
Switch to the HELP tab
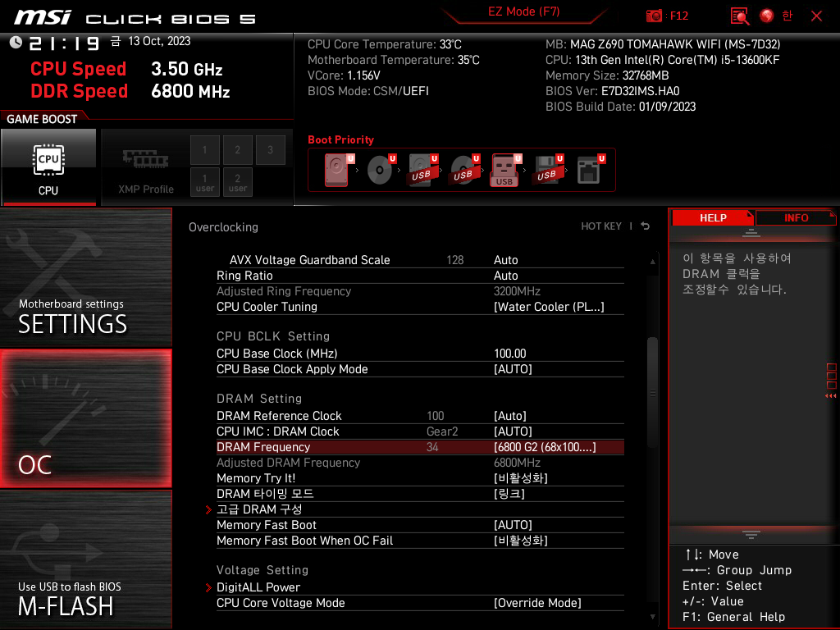coord(713,218)
